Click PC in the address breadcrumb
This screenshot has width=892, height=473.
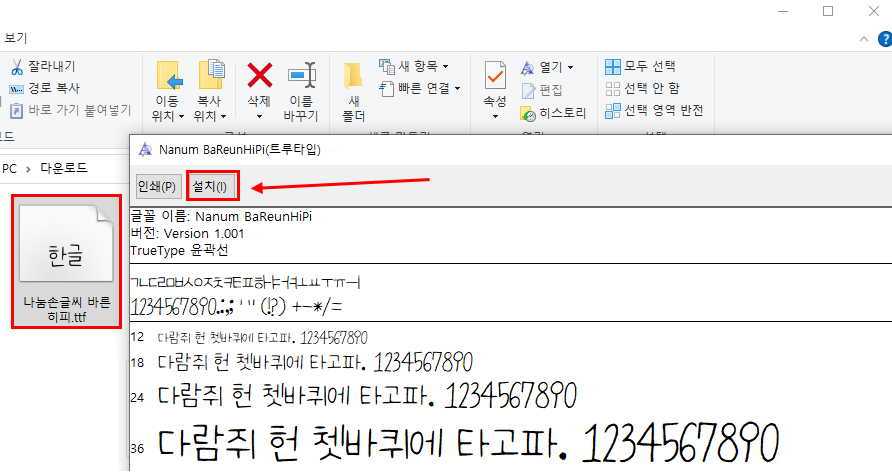(x=10, y=169)
